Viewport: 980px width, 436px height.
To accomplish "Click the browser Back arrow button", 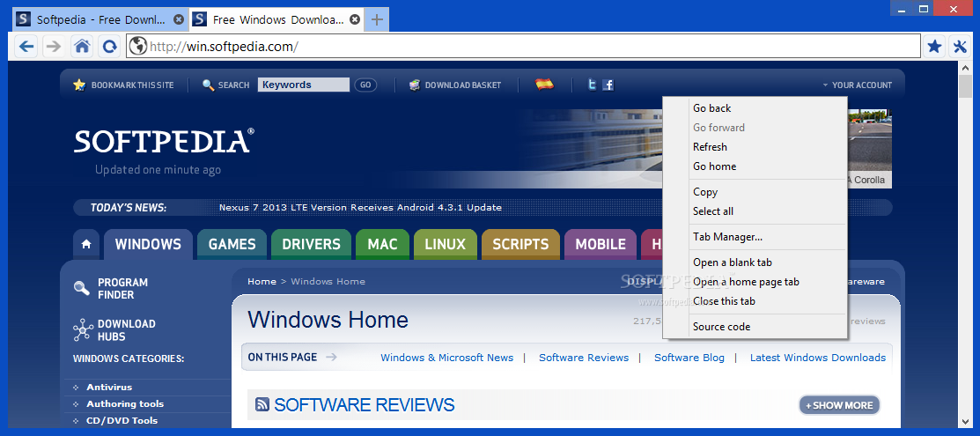I will [26, 46].
